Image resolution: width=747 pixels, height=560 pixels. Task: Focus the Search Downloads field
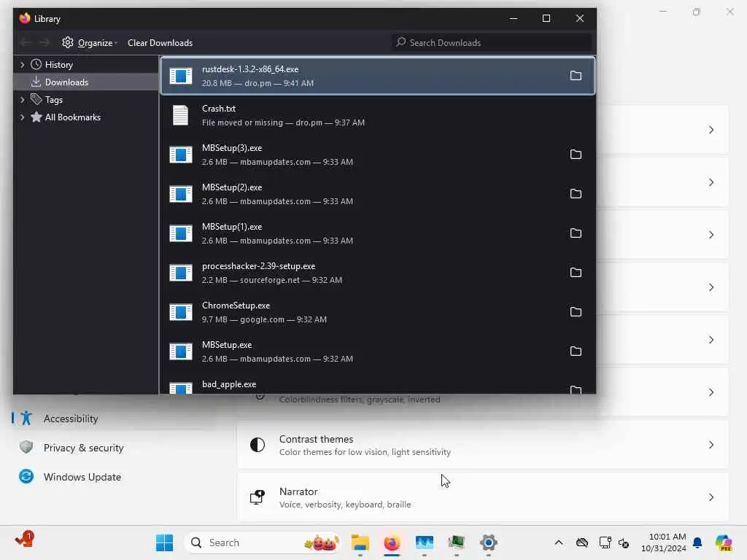[x=492, y=42]
